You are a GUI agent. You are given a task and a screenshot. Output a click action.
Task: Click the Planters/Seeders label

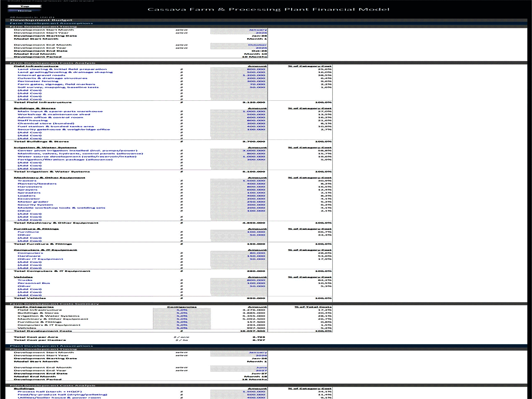coord(37,184)
